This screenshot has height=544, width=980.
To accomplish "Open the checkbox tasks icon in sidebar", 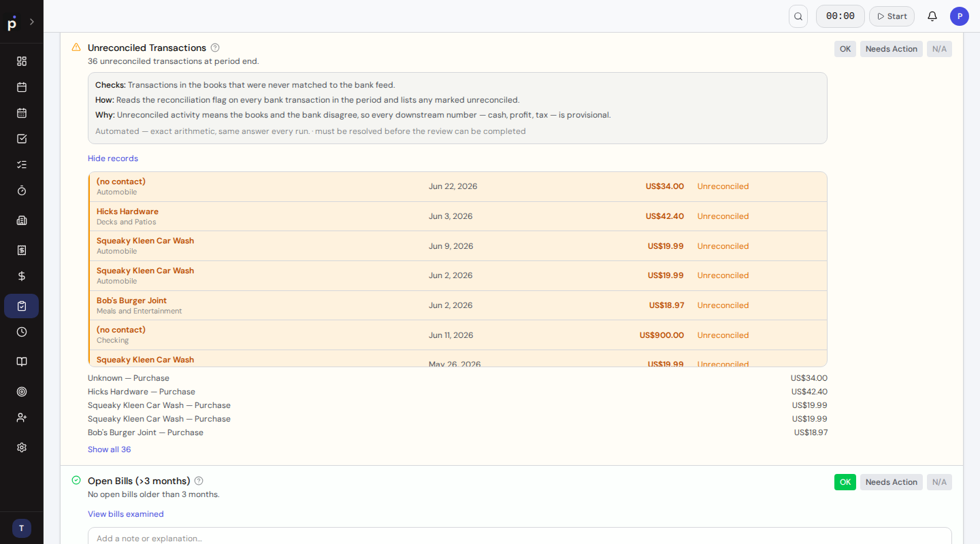I will (x=22, y=139).
